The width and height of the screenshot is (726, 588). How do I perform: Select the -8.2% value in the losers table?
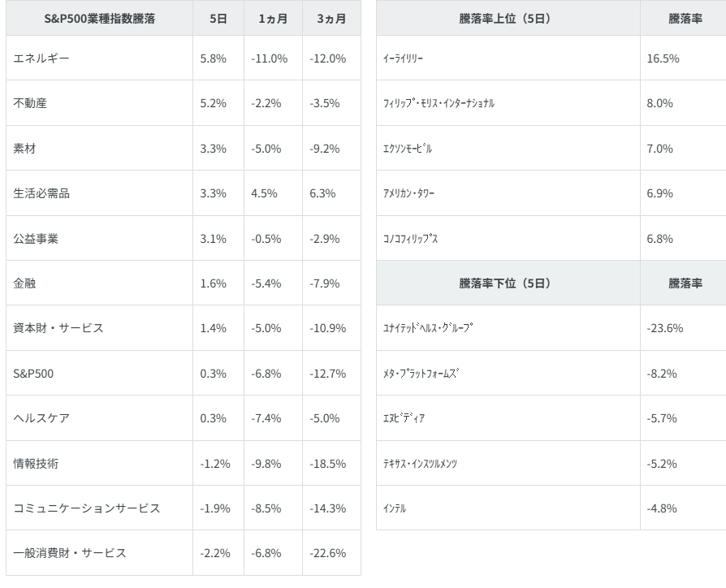click(x=662, y=373)
